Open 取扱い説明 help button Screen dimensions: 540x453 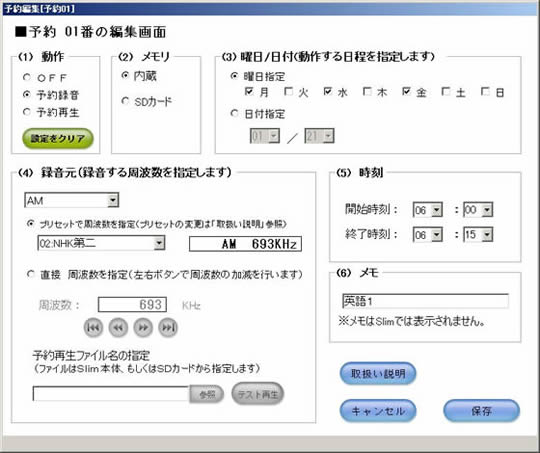378,373
